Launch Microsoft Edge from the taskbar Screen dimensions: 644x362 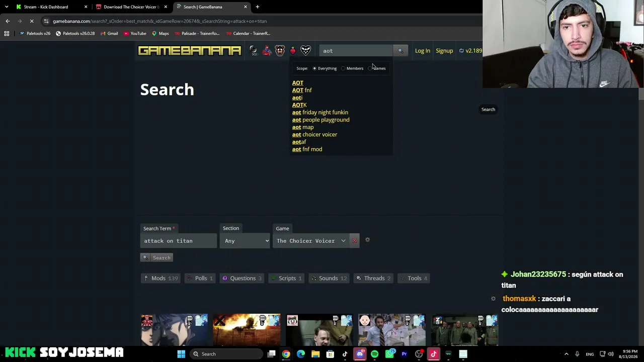[301, 354]
